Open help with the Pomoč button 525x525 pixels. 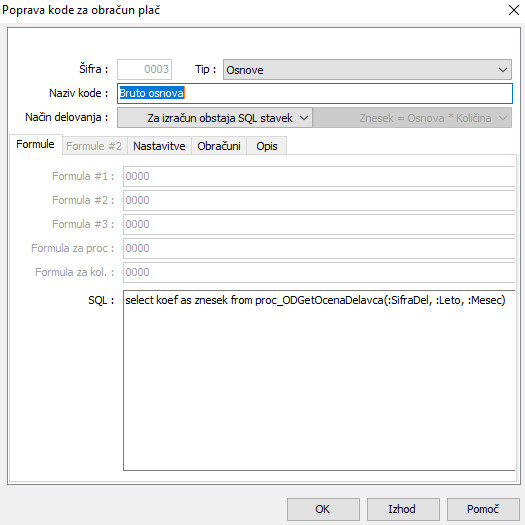pyautogui.click(x=483, y=509)
